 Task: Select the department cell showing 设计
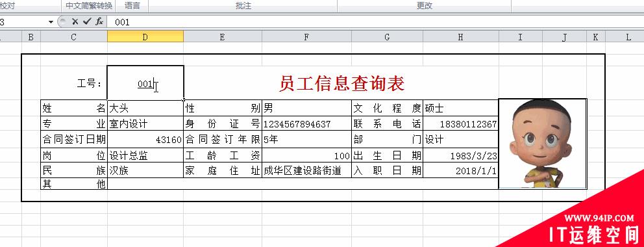tap(461, 140)
